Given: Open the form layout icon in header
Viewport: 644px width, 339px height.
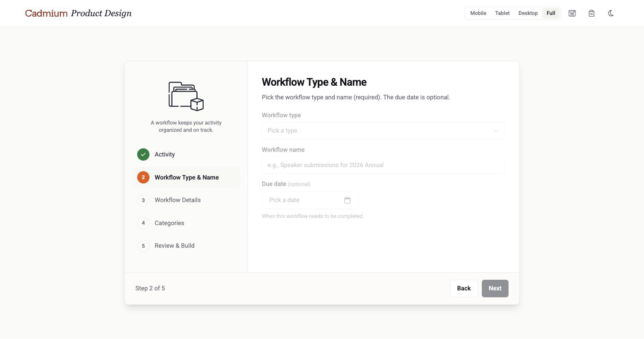Looking at the screenshot, I should 572,13.
